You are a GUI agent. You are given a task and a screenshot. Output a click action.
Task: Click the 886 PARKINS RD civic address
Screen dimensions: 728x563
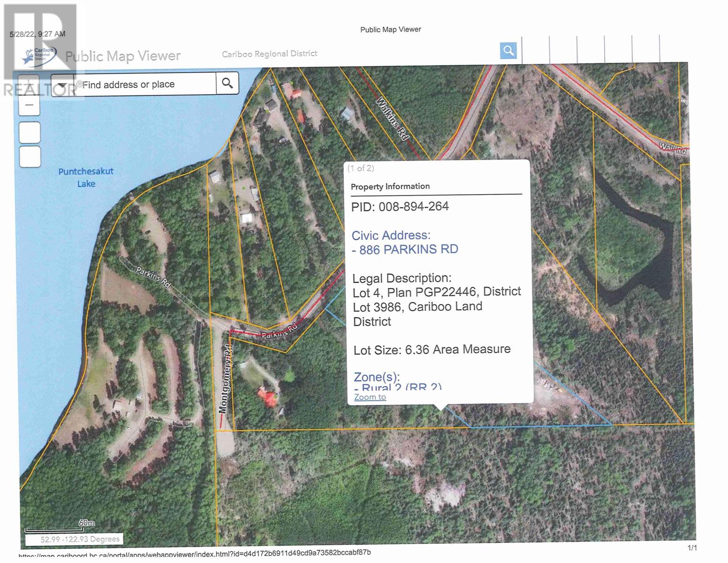point(408,250)
